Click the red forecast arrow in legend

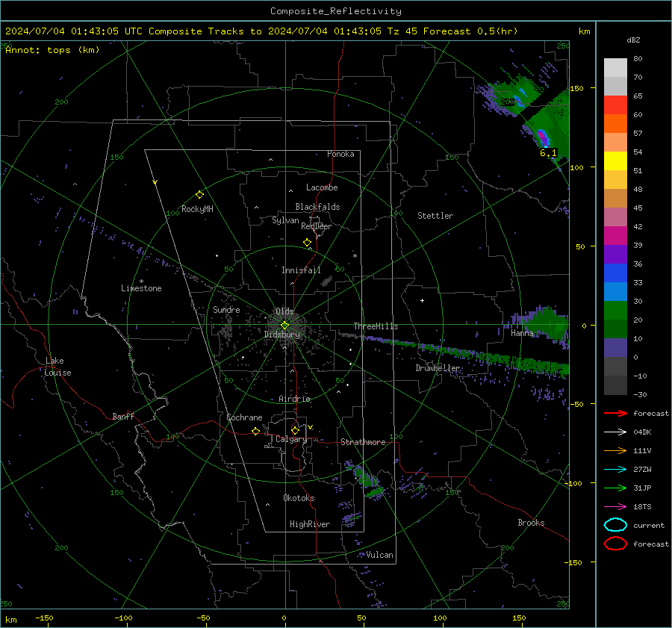tap(615, 413)
